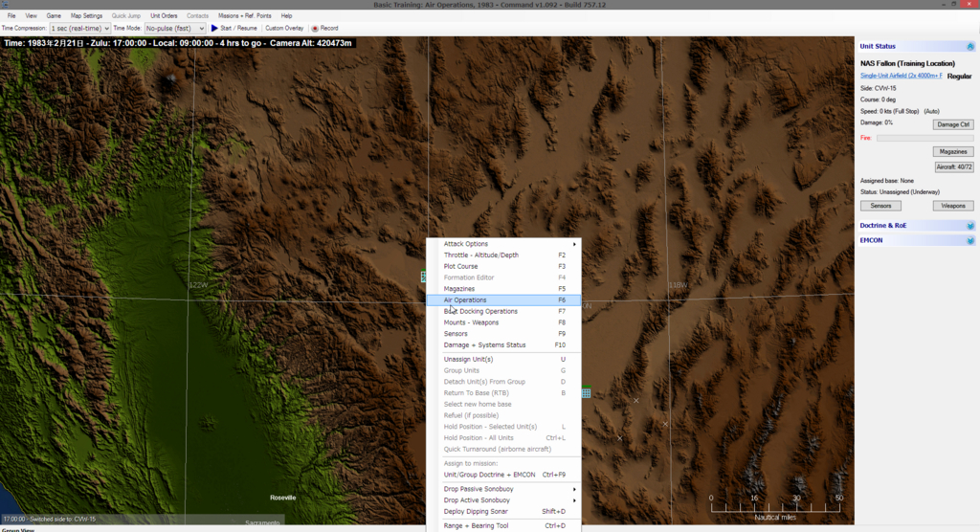The image size is (980, 532).
Task: Open the Contacts menu
Action: [197, 15]
